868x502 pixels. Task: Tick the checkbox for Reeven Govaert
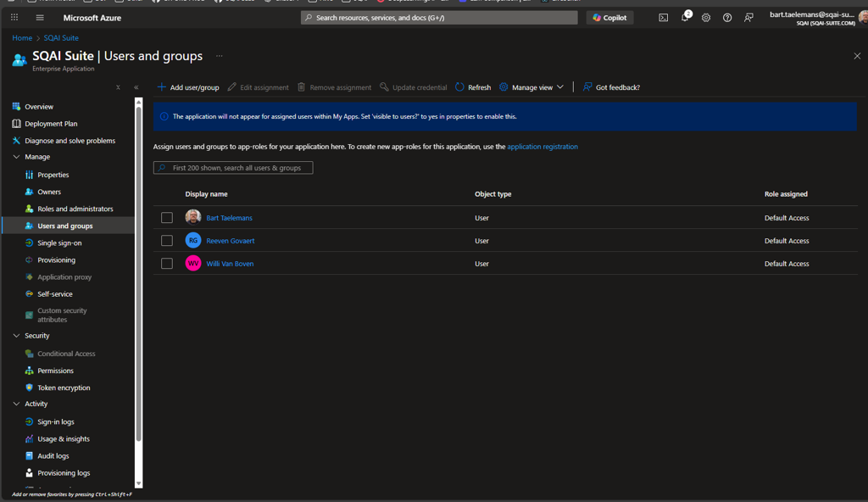[x=167, y=241]
